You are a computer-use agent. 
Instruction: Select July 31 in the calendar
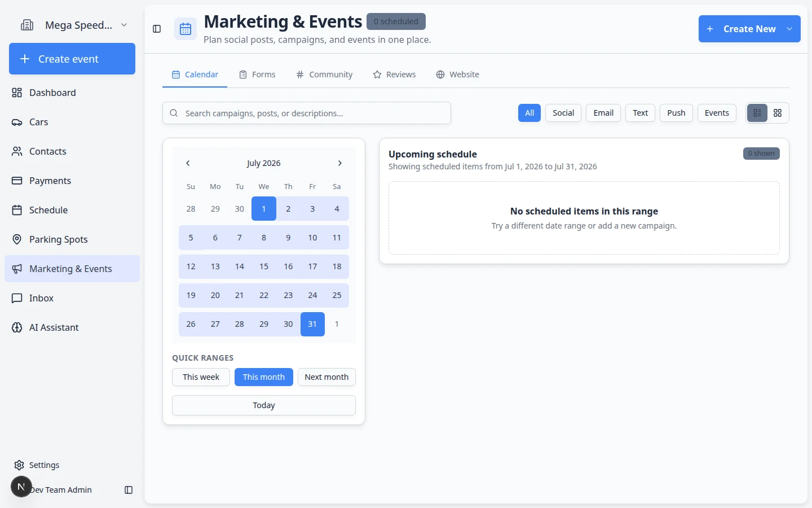point(312,324)
